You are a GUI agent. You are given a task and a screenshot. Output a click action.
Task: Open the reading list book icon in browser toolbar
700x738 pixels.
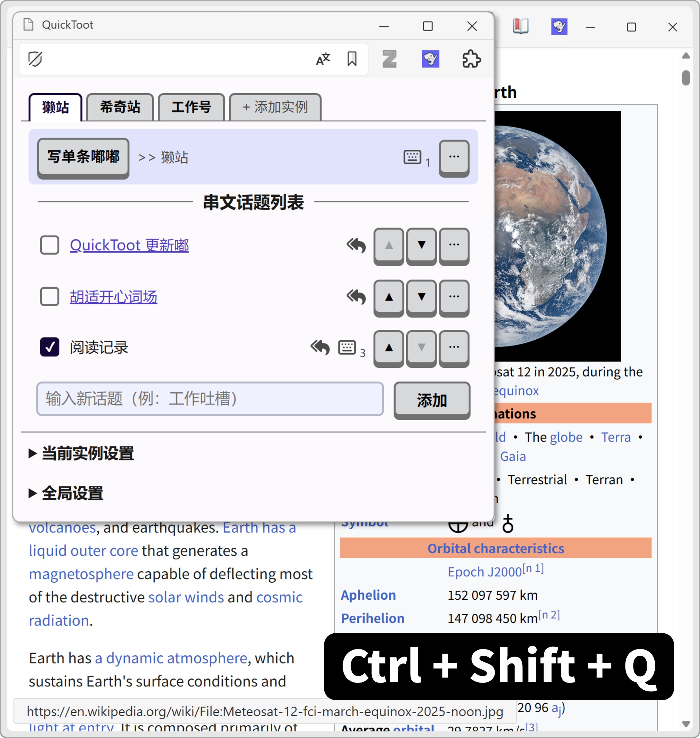521,26
